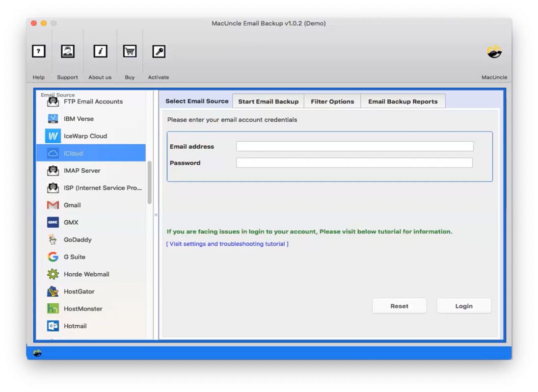
Task: Select Gmail as email source
Action: pos(77,205)
